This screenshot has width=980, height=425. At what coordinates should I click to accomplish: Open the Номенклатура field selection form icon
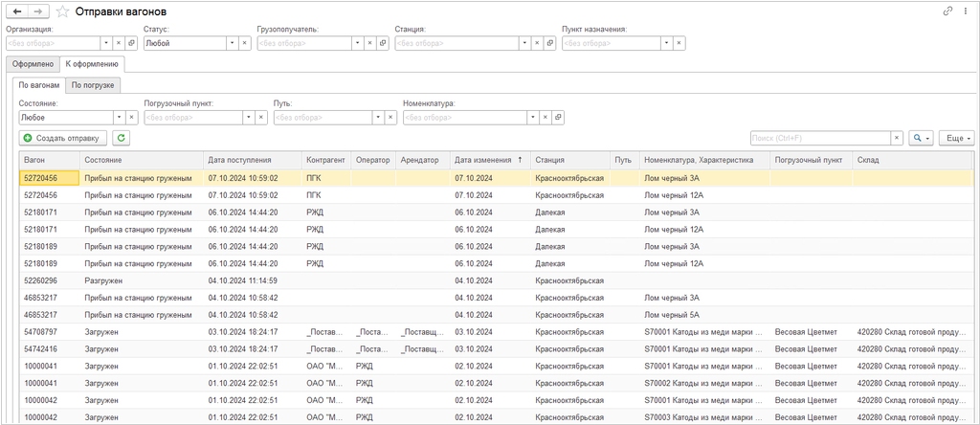[559, 117]
